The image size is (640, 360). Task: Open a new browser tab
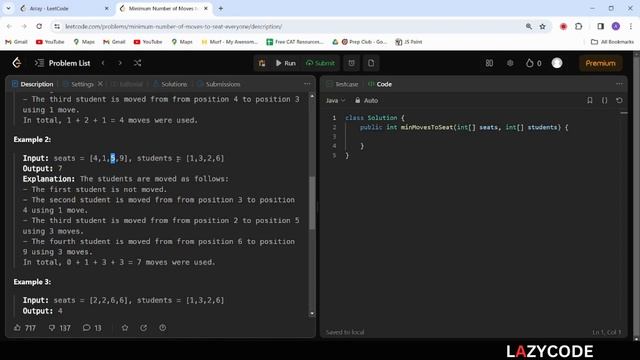220,8
